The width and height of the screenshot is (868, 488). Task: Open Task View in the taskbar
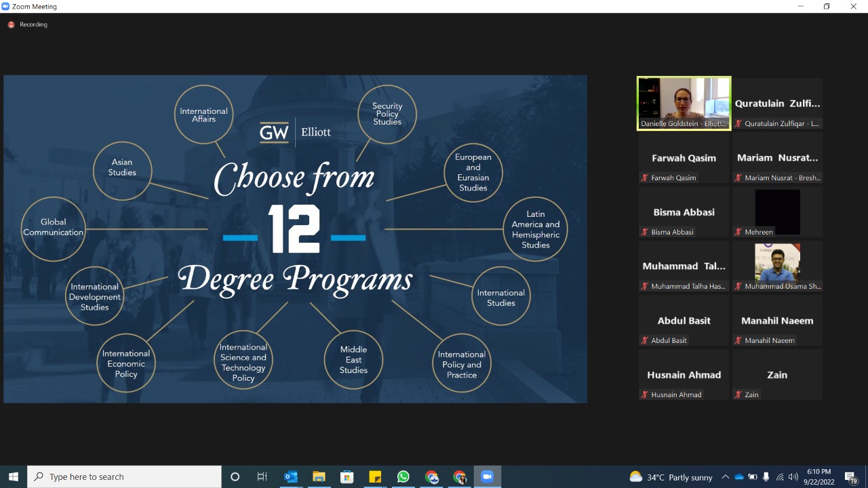click(262, 477)
